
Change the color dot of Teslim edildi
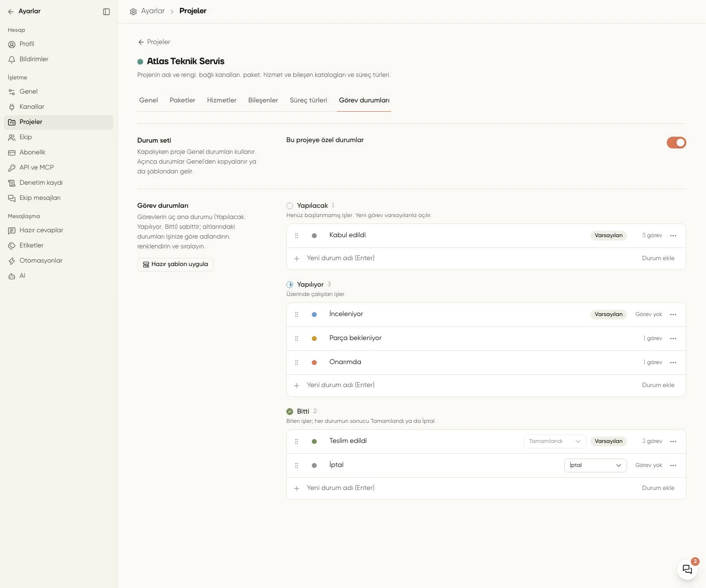point(314,441)
